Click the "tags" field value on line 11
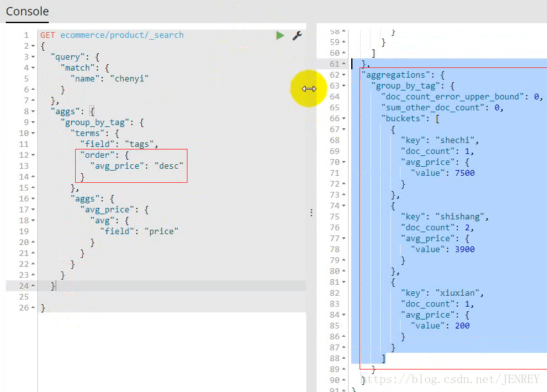 coord(139,144)
